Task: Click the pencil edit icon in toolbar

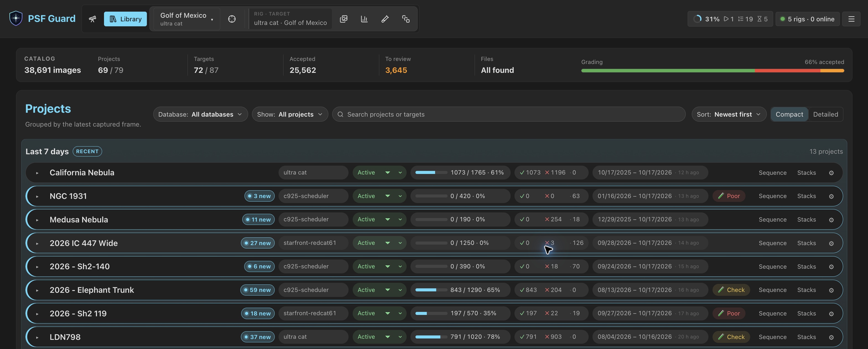Action: (385, 19)
